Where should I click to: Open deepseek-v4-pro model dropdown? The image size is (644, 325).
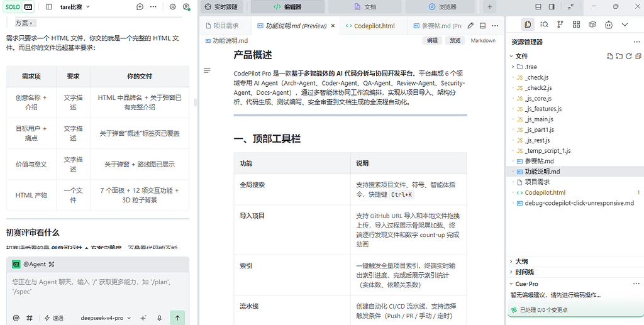pos(106,318)
